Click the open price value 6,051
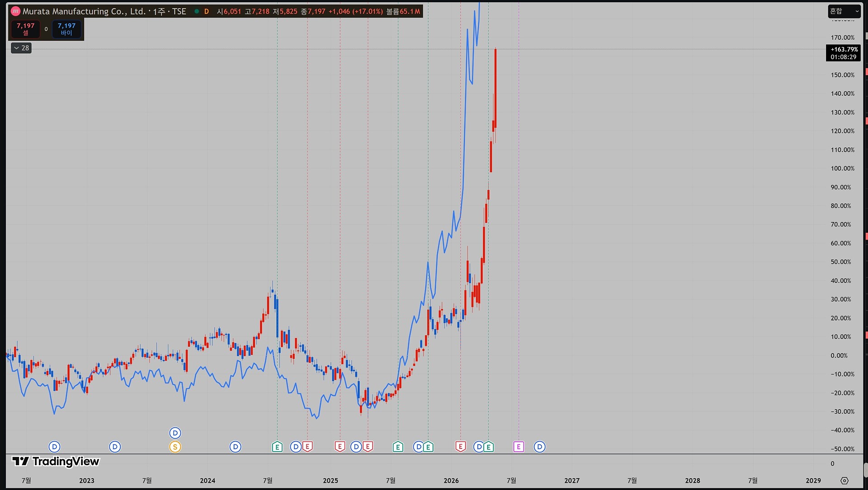 232,11
